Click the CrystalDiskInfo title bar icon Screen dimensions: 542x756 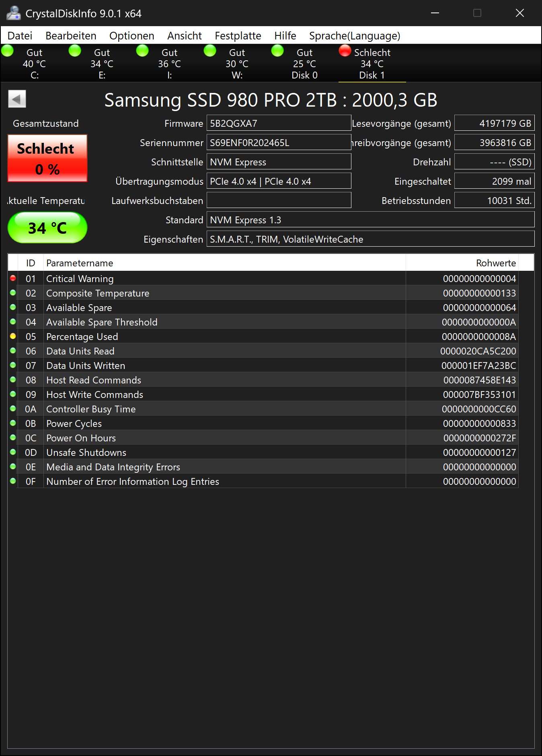click(13, 13)
